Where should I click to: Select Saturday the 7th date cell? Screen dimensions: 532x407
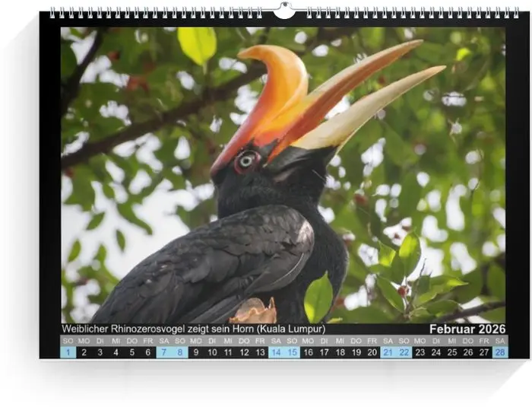coord(164,352)
